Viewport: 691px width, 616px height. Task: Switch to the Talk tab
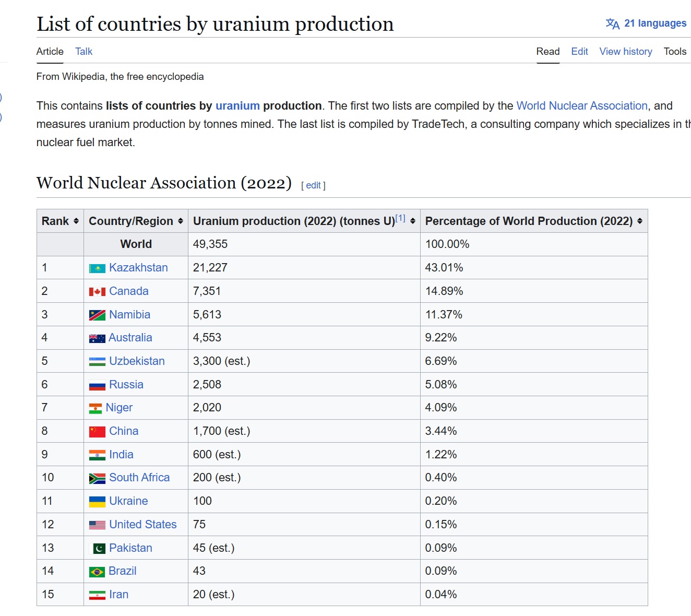(84, 52)
